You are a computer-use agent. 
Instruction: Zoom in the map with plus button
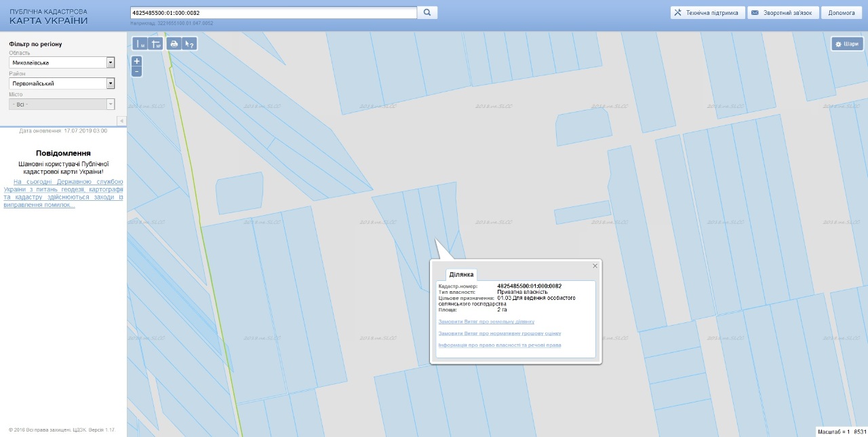137,61
